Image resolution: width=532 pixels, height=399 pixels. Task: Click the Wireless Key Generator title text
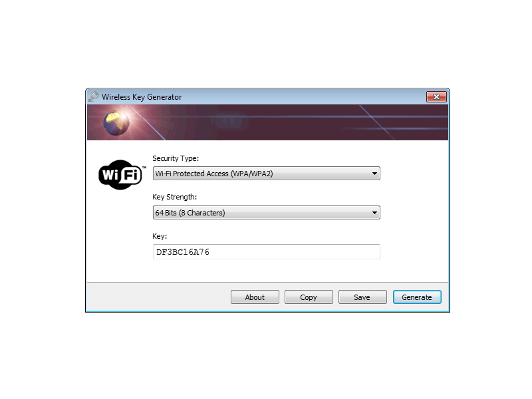pyautogui.click(x=142, y=97)
